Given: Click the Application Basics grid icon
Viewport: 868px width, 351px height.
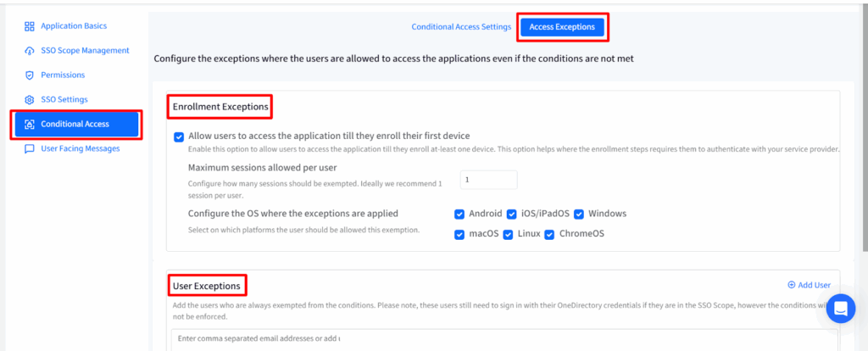Looking at the screenshot, I should pos(30,26).
